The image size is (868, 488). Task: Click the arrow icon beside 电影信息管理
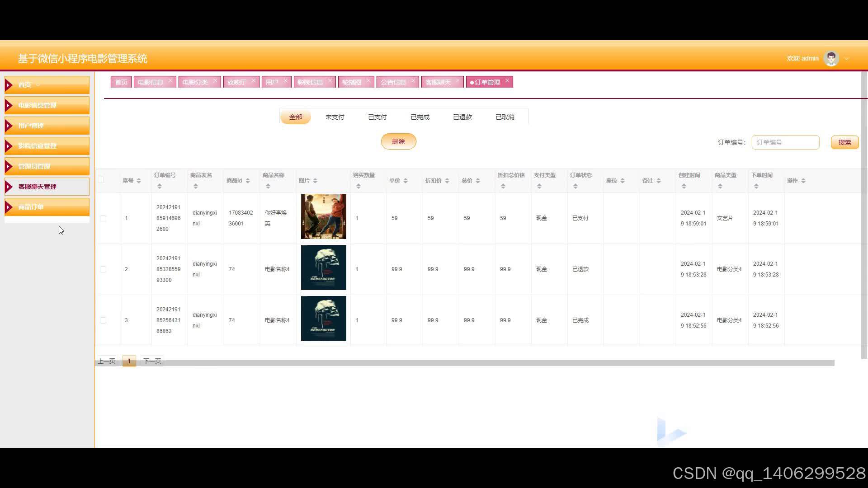(9, 105)
